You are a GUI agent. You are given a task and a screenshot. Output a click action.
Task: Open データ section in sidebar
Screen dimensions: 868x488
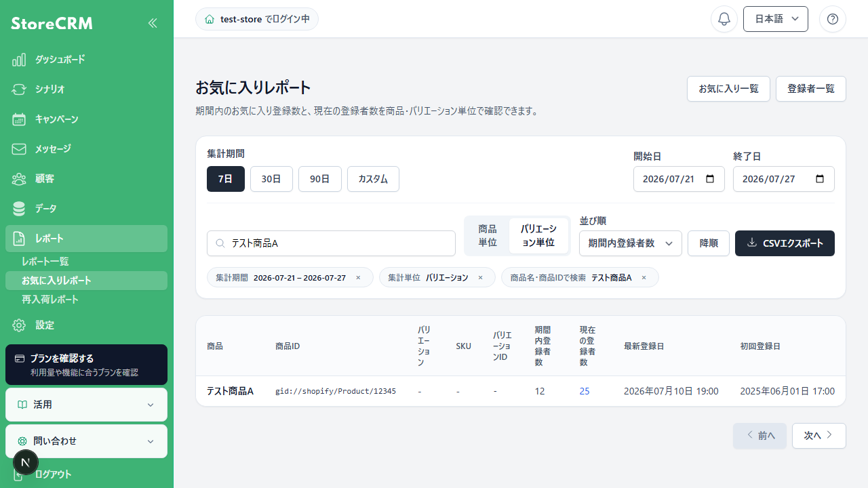point(86,209)
